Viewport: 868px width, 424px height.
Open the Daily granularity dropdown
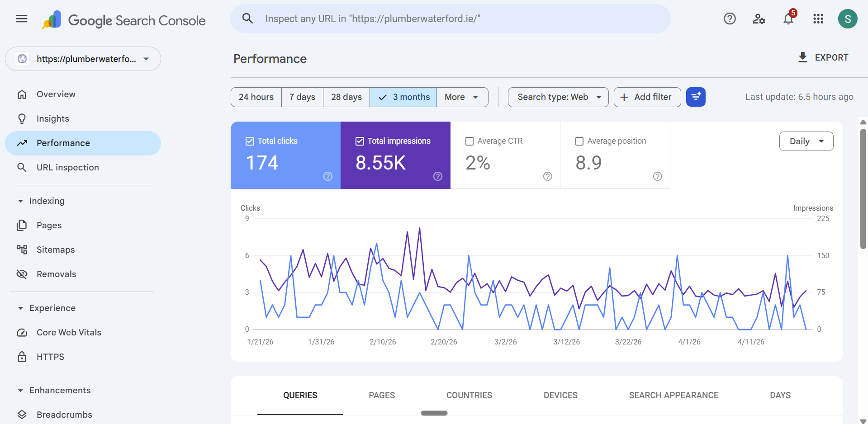pyautogui.click(x=806, y=141)
